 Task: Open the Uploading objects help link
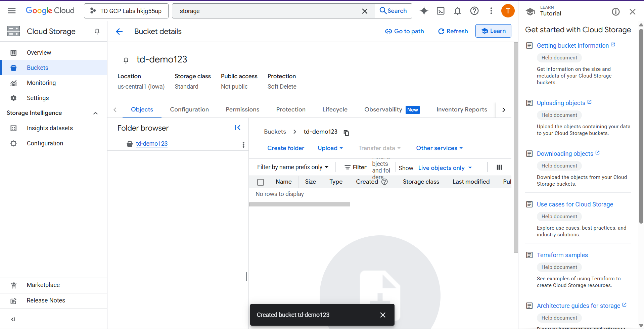coord(561,103)
